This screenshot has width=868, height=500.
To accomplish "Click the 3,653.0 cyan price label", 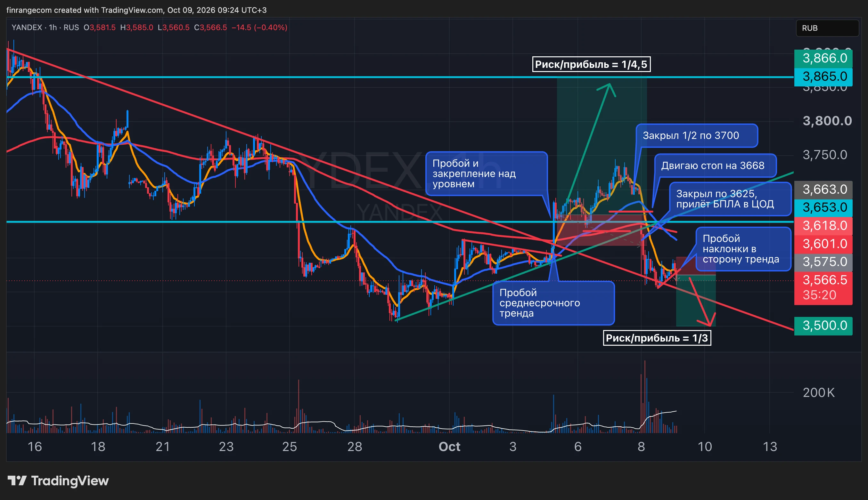I will [823, 208].
